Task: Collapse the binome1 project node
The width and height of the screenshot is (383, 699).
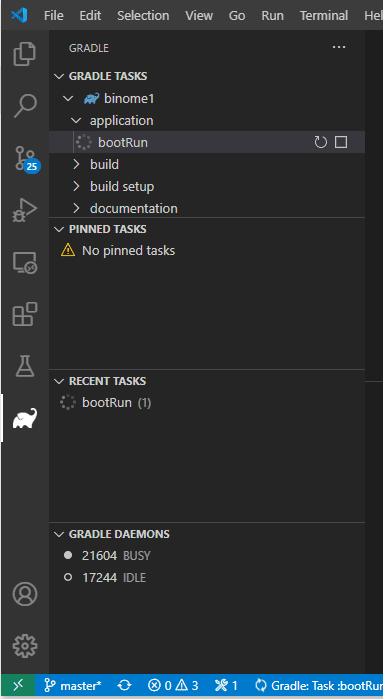Action: tap(68, 99)
